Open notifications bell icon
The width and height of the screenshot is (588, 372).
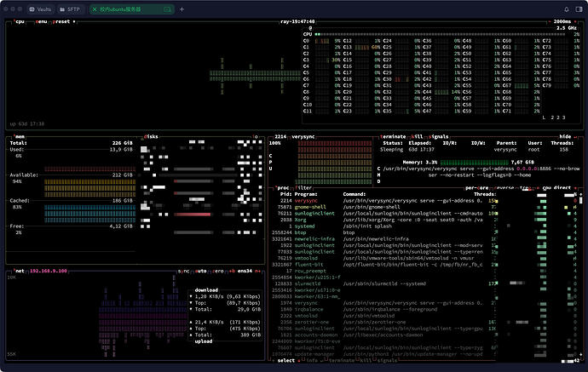(567, 9)
